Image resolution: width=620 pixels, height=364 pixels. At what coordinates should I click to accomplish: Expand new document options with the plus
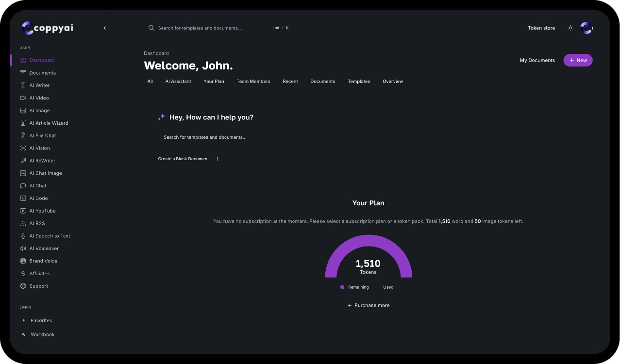click(x=217, y=159)
